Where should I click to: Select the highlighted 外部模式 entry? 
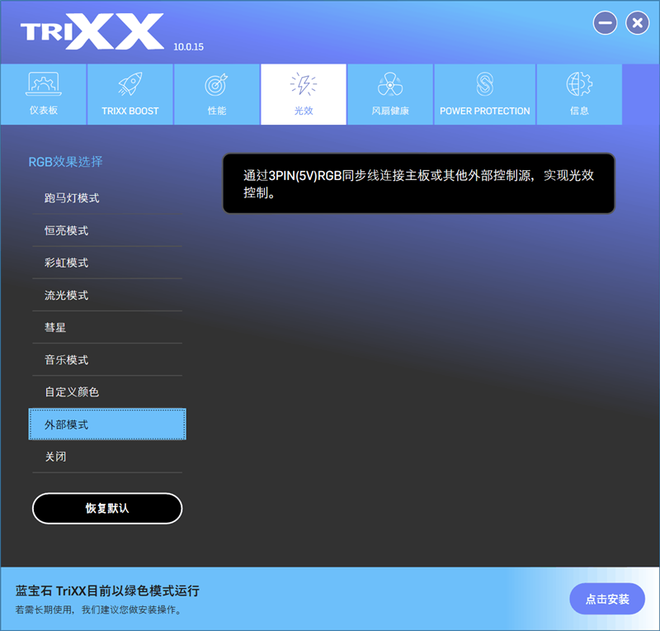click(x=106, y=424)
